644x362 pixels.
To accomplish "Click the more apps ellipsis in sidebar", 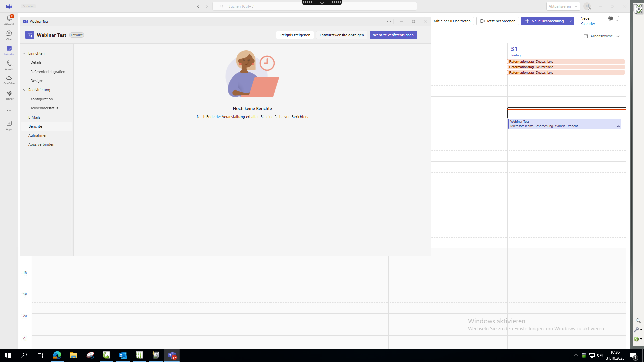I will (x=9, y=110).
